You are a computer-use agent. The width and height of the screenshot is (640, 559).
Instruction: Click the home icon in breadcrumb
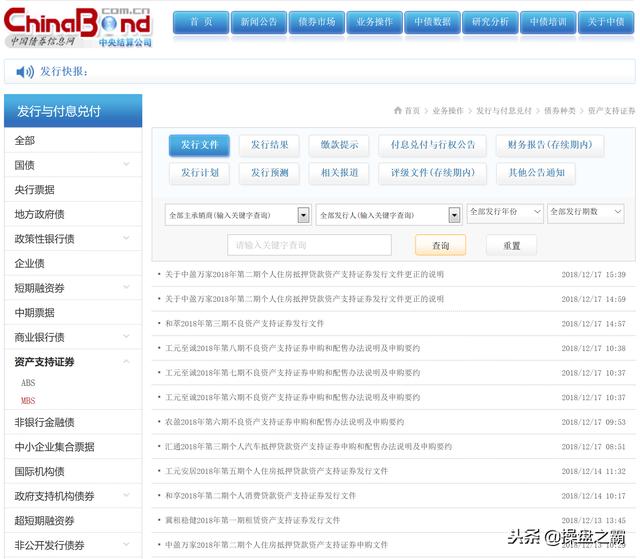[x=398, y=110]
